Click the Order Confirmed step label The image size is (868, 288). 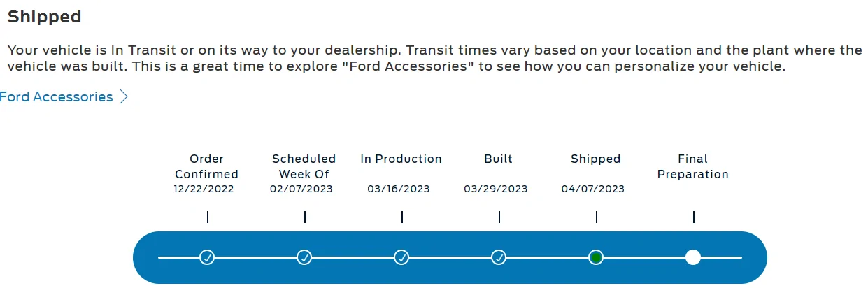[207, 166]
